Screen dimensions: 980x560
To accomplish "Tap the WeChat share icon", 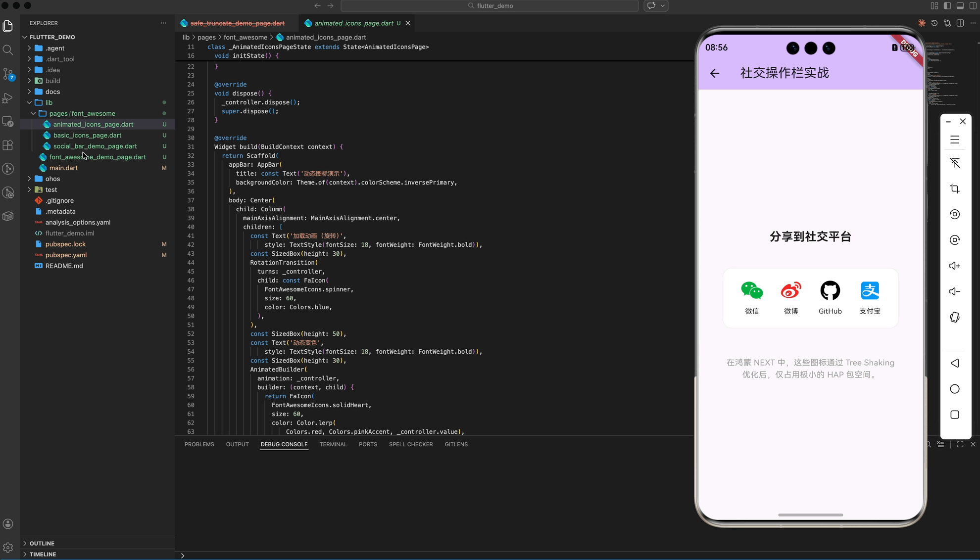I will [752, 291].
